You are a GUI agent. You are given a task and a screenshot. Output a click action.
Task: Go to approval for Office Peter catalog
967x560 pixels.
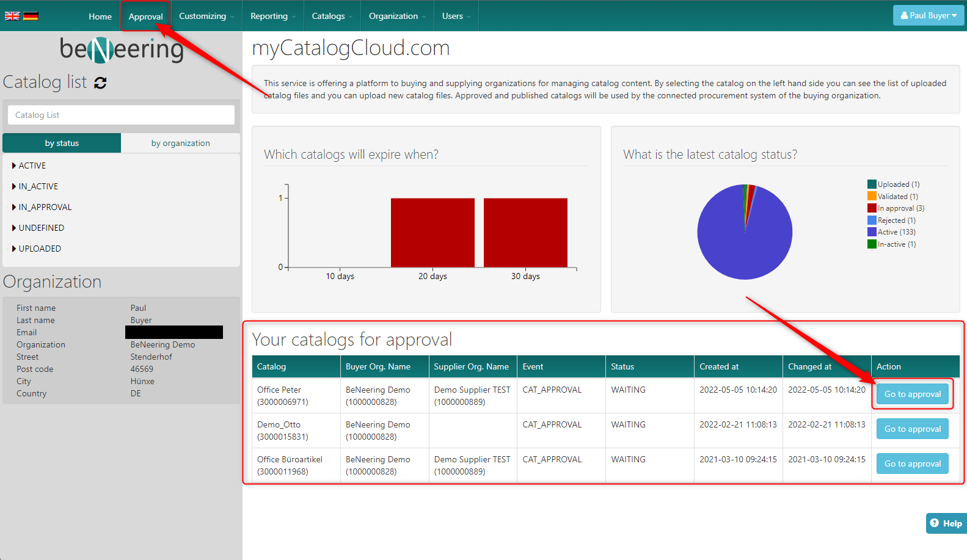coord(912,394)
